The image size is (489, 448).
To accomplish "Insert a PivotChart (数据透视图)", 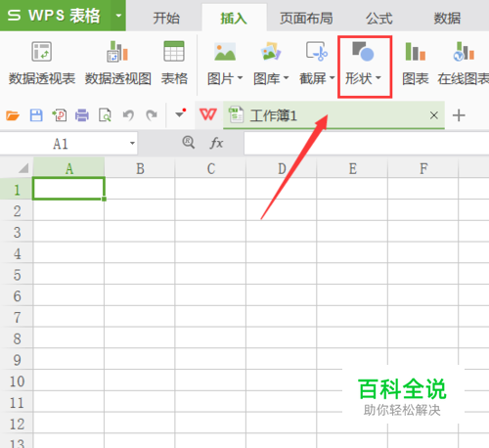I will coord(118,64).
